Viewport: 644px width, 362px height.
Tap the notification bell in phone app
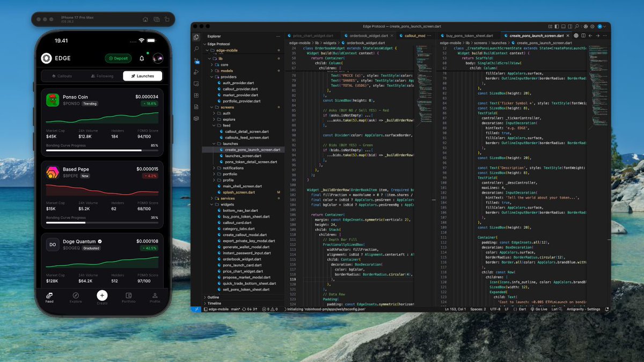142,58
